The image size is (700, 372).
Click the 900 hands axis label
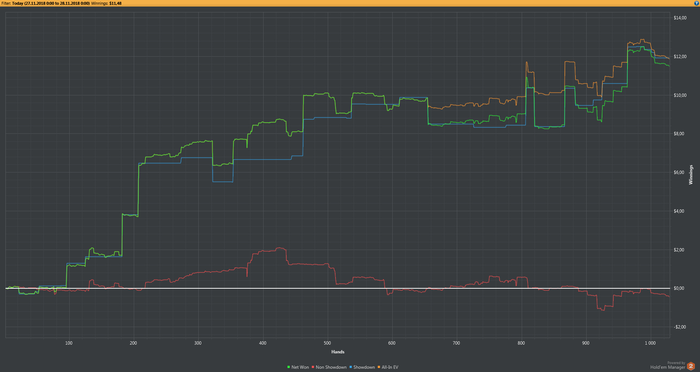pos(586,343)
